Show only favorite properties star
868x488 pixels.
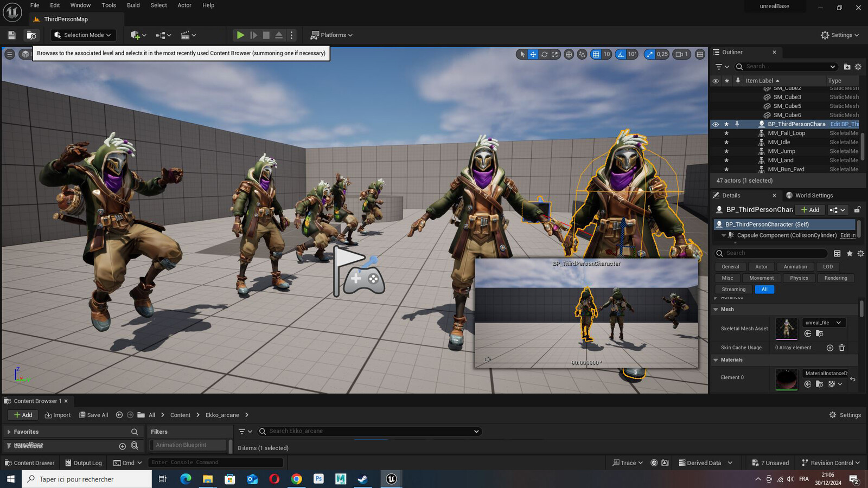(x=850, y=253)
